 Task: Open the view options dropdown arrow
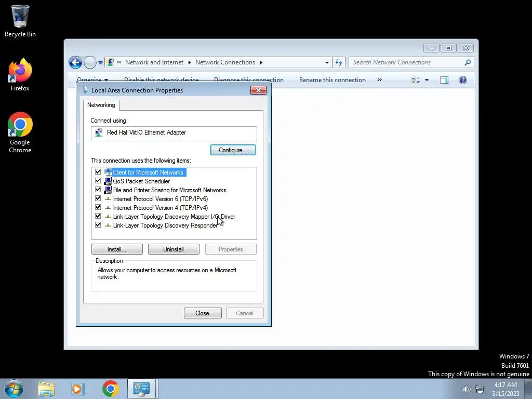(x=427, y=80)
